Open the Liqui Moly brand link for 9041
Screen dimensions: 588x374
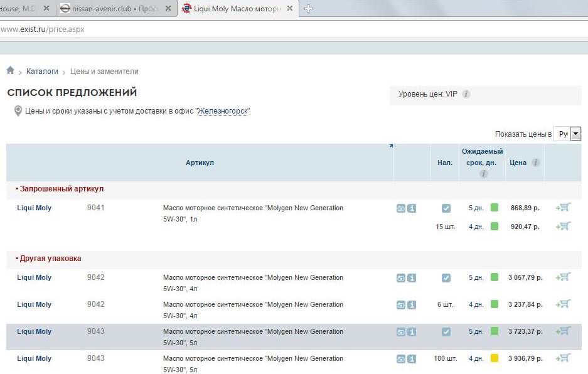(34, 208)
